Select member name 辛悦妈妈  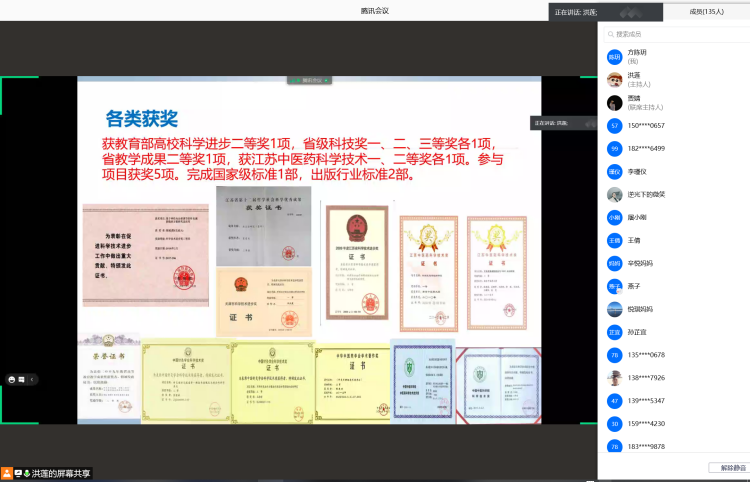[x=640, y=263]
